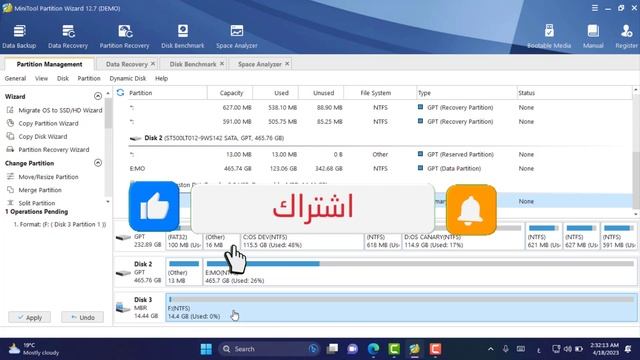
Task: Open the Partition menu
Action: coord(89,78)
